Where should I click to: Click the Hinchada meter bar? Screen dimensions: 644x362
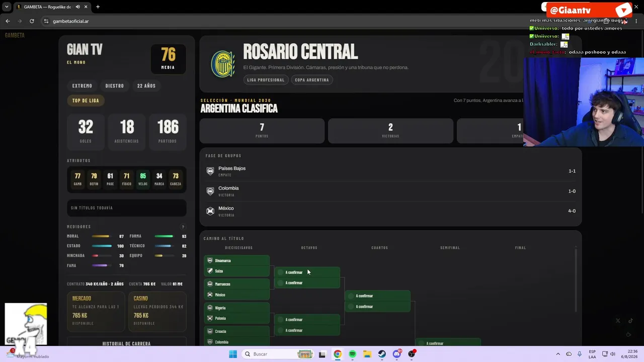click(102, 256)
